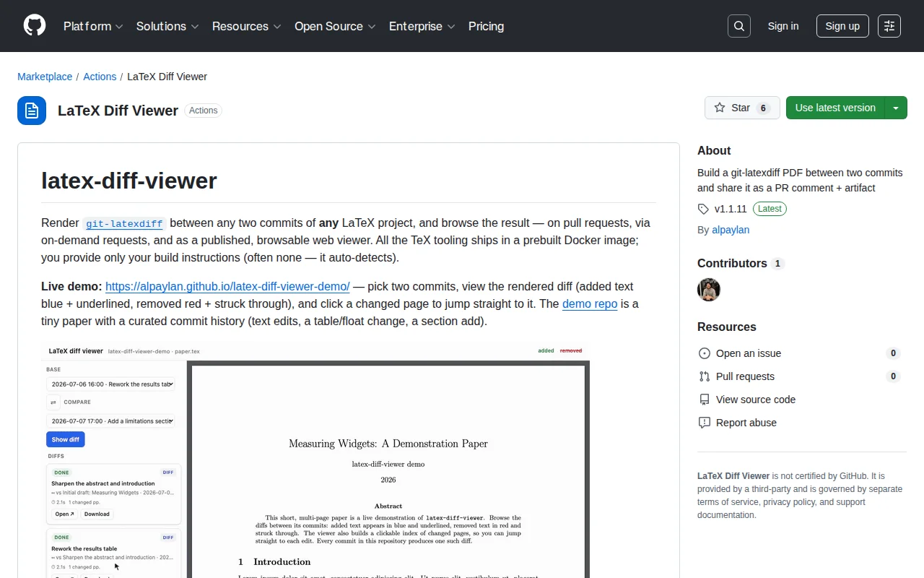The width and height of the screenshot is (924, 578).
Task: Expand the Open Source menu
Action: point(335,26)
